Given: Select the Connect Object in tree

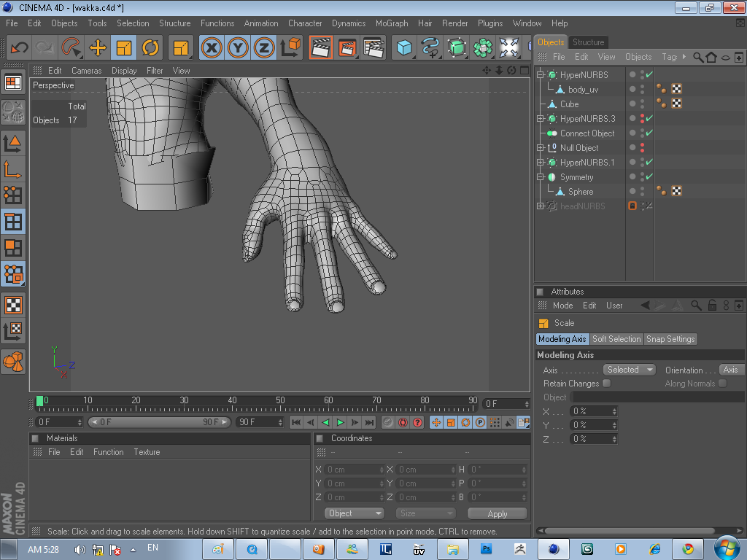Looking at the screenshot, I should (587, 133).
